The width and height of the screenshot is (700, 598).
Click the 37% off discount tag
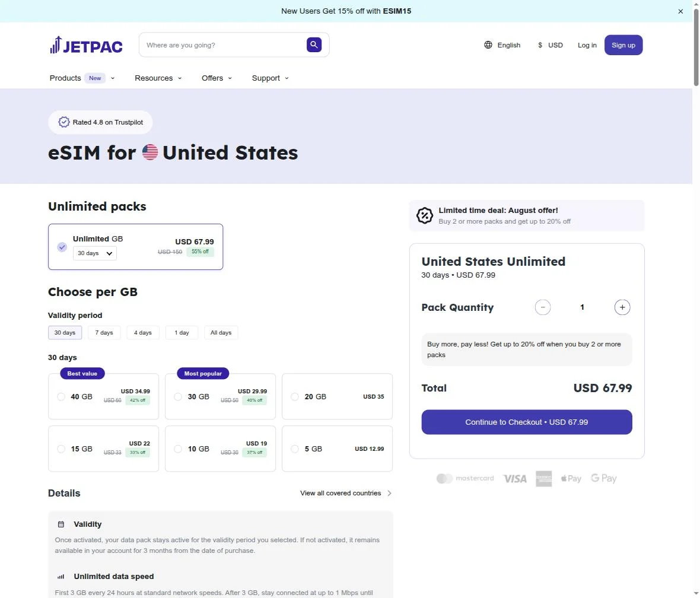point(254,453)
